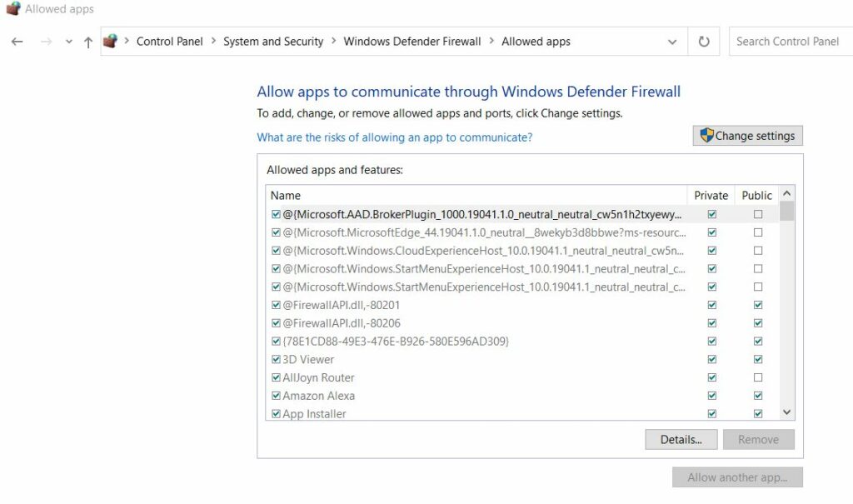Uncheck Private access for 3D Viewer

point(711,359)
